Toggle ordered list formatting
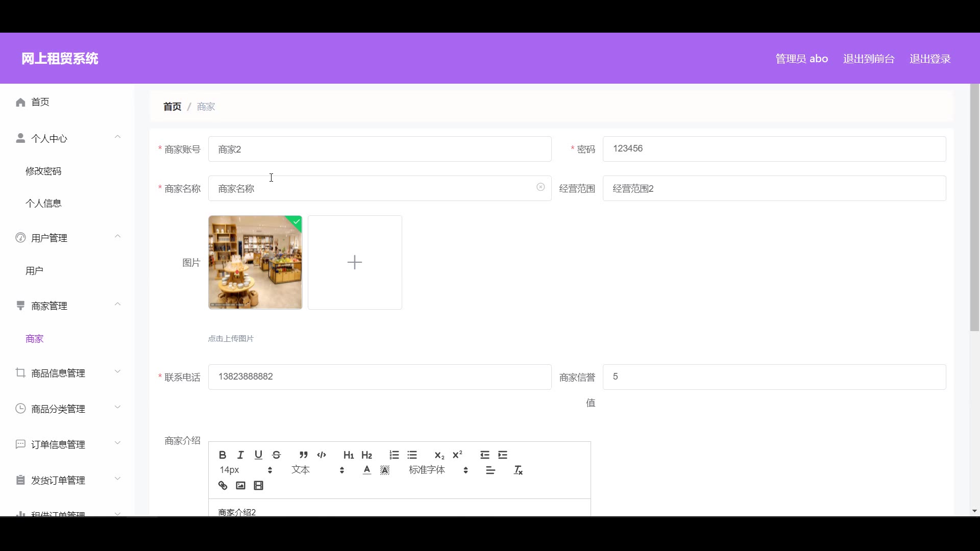The height and width of the screenshot is (551, 980). [x=394, y=455]
